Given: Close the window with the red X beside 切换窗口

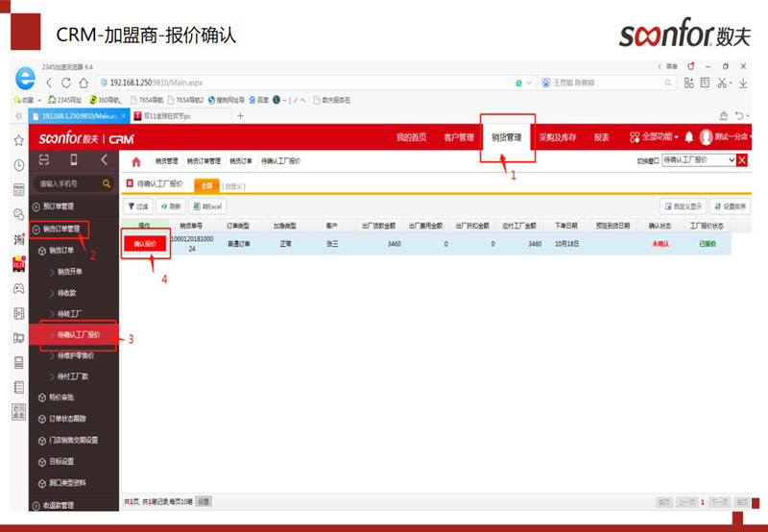Looking at the screenshot, I should click(741, 160).
